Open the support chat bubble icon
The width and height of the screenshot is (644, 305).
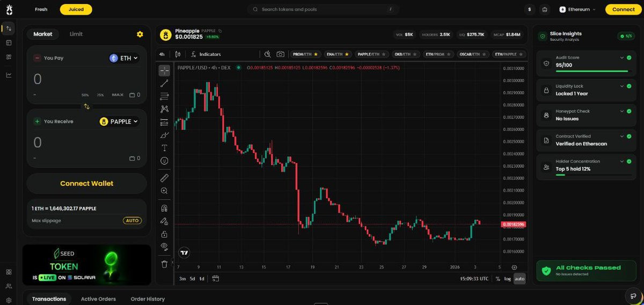click(x=633, y=296)
